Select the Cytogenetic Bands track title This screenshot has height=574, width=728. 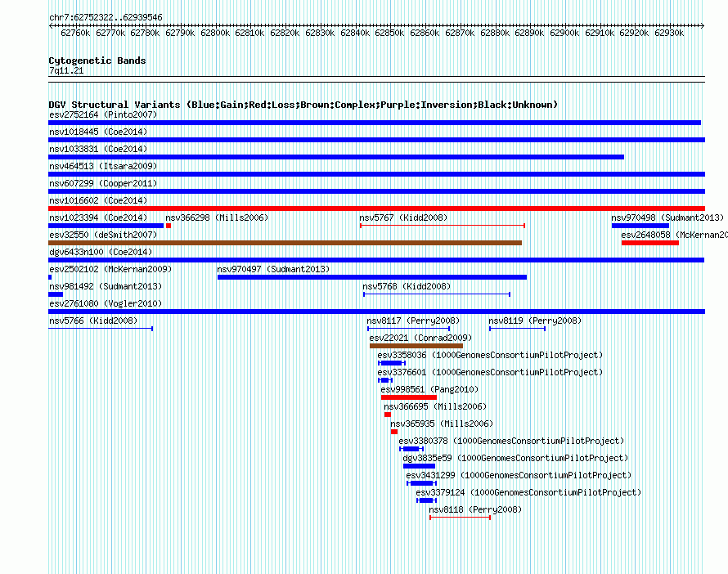point(97,61)
